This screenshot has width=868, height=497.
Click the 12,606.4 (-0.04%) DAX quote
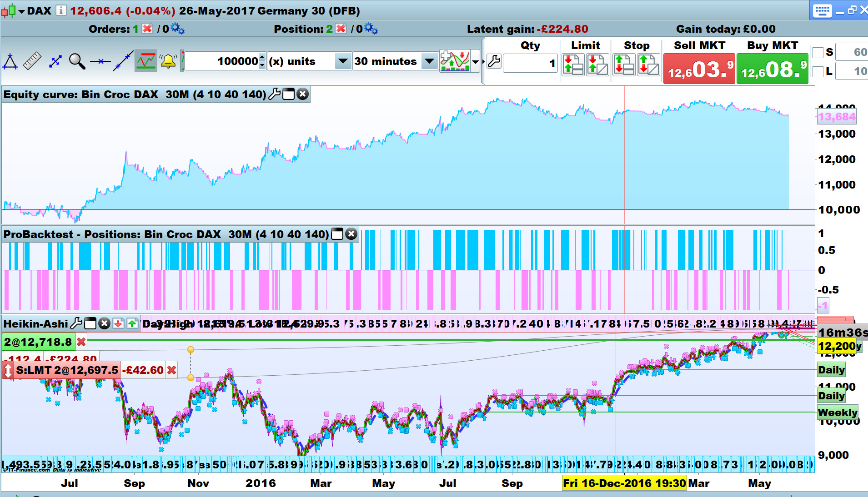(123, 11)
